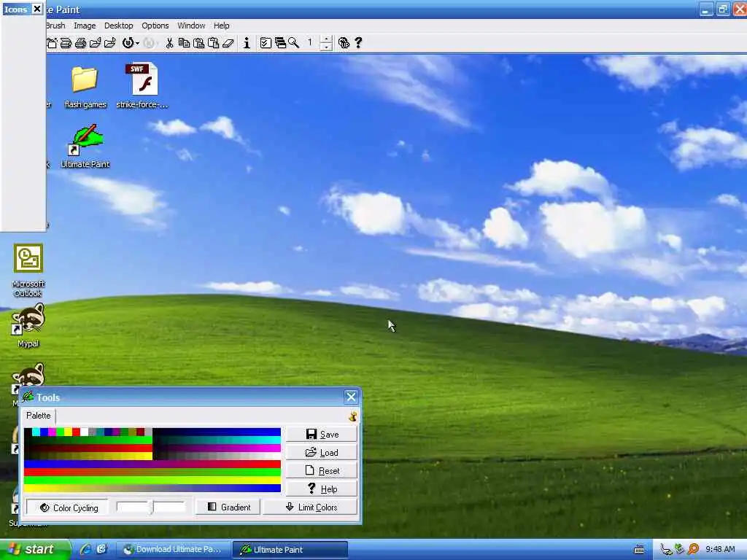Click the Copy toolbar icon
The image size is (747, 560).
[x=184, y=43]
